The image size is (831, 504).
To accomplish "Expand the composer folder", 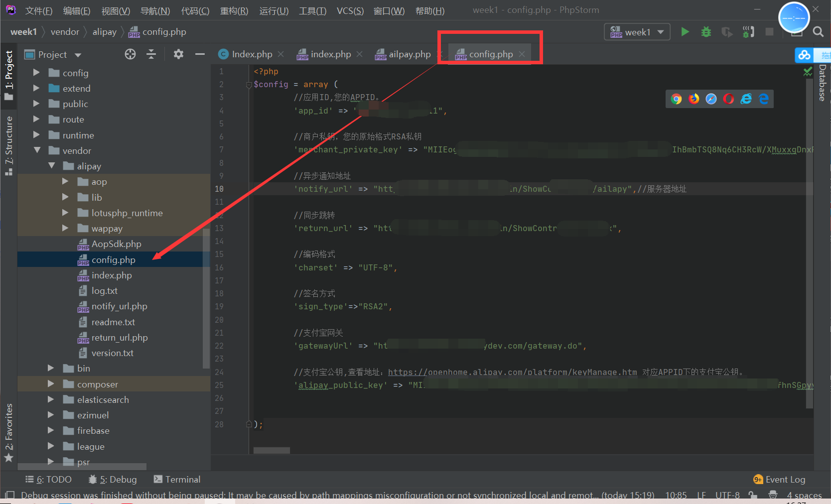I will pos(51,384).
